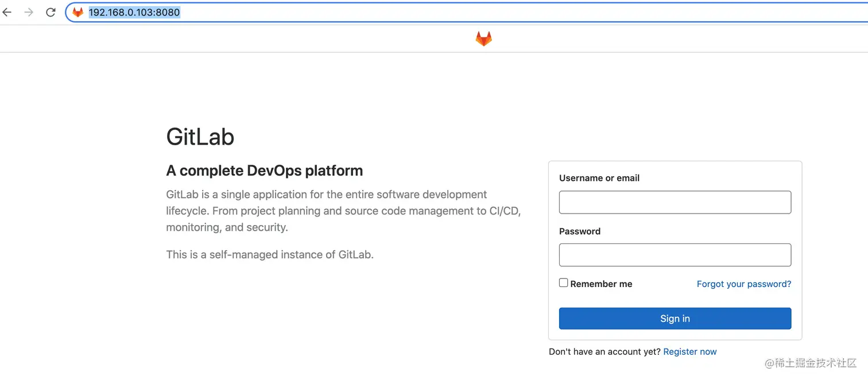
Task: Click 'This is a self-managed instance' text
Action: pyautogui.click(x=270, y=254)
